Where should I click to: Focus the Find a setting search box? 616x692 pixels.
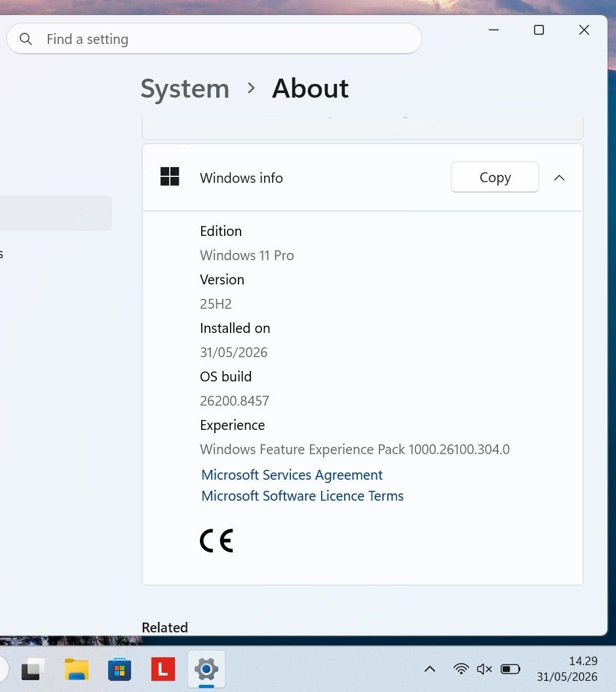point(214,39)
